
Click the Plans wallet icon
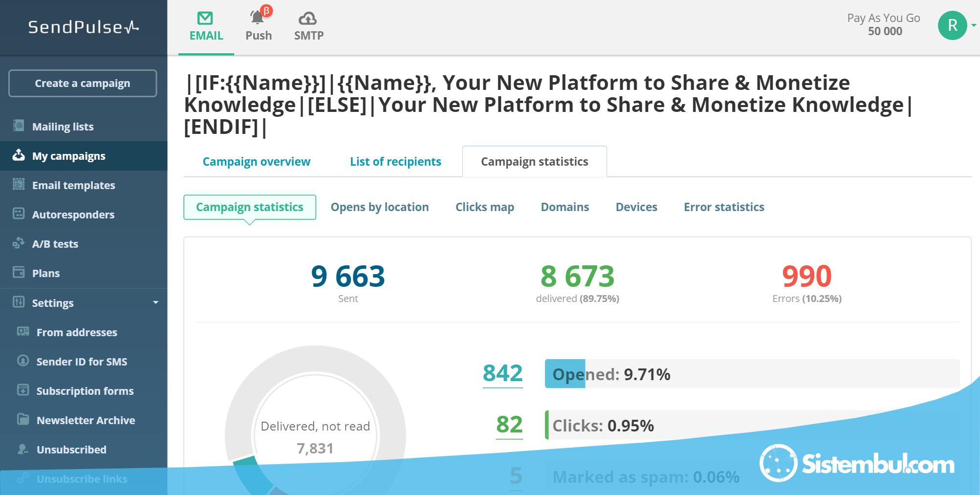pyautogui.click(x=19, y=273)
